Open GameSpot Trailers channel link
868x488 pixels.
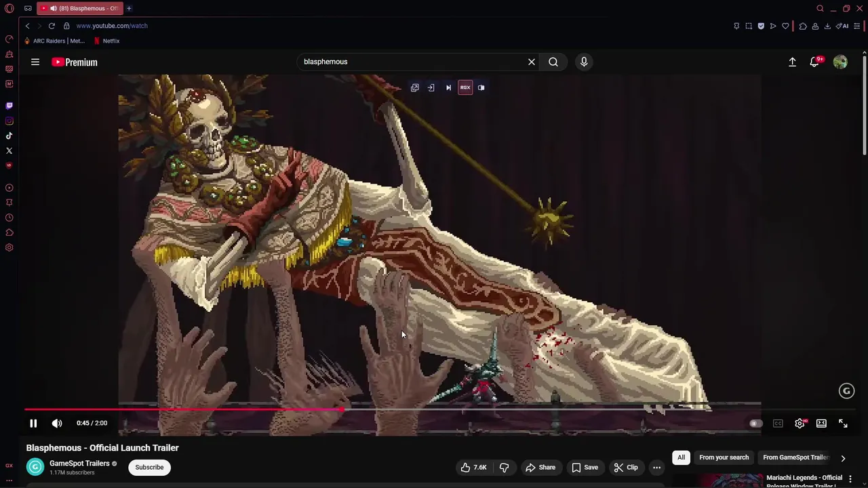click(79, 464)
